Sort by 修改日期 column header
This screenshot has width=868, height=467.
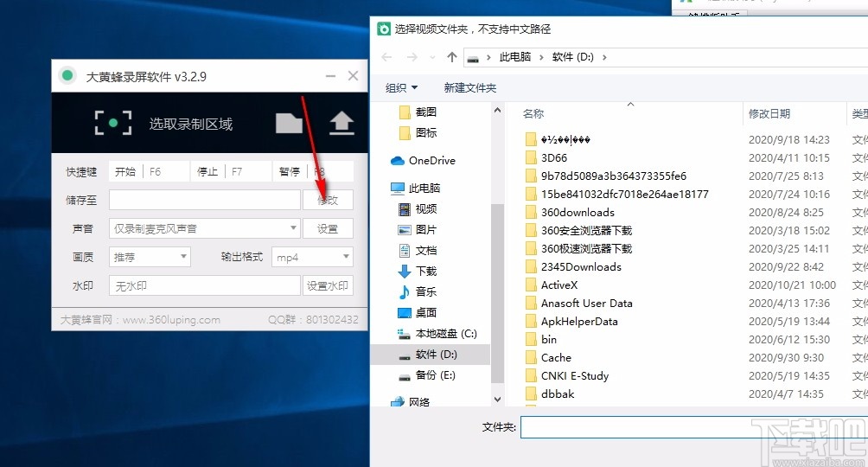[x=769, y=113]
